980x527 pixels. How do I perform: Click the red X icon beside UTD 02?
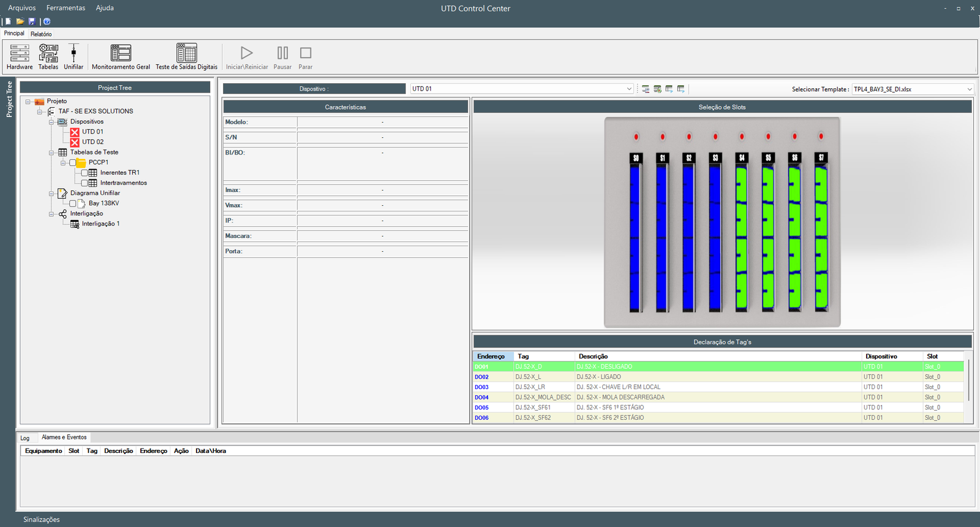[x=75, y=142]
